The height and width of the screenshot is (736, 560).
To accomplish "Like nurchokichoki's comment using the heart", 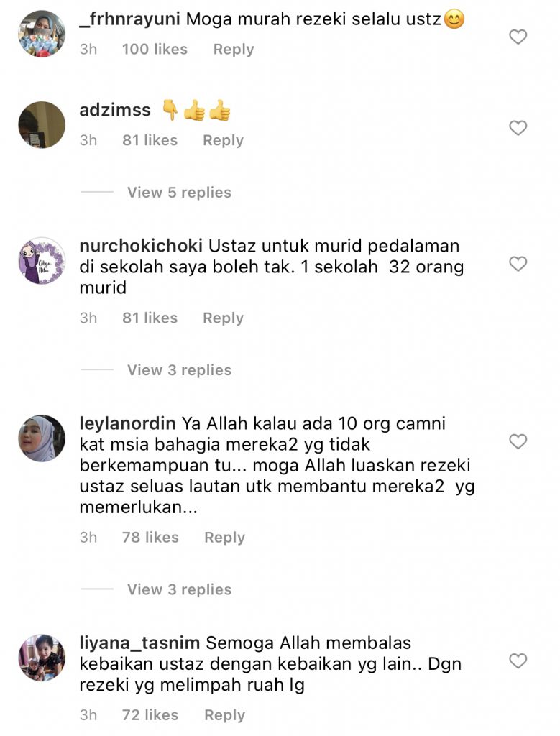I will pos(518,264).
